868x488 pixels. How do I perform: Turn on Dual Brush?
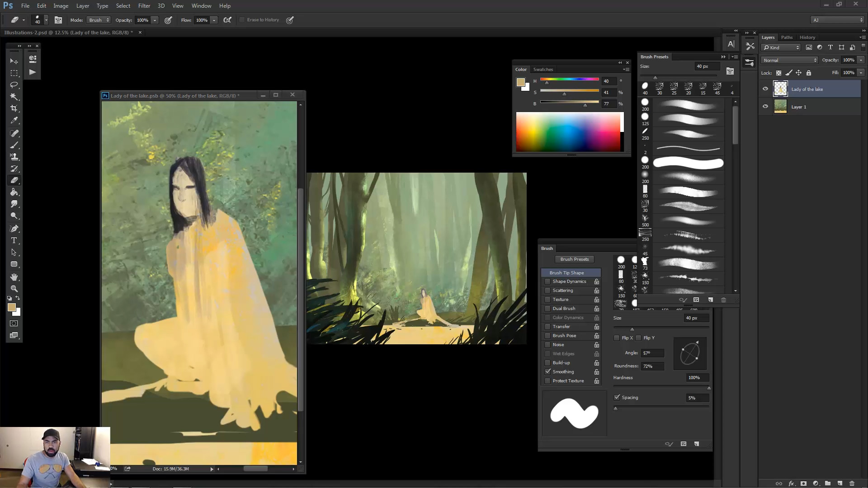(547, 309)
